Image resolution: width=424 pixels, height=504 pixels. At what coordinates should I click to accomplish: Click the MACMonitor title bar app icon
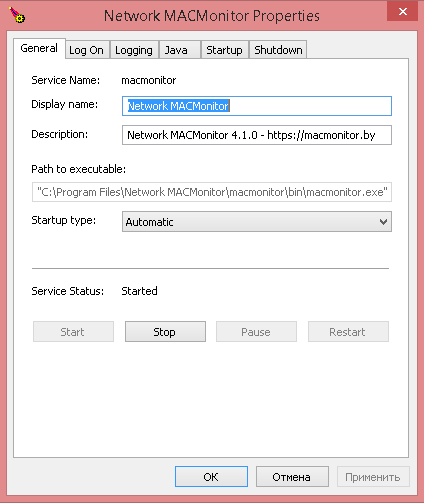(x=17, y=15)
